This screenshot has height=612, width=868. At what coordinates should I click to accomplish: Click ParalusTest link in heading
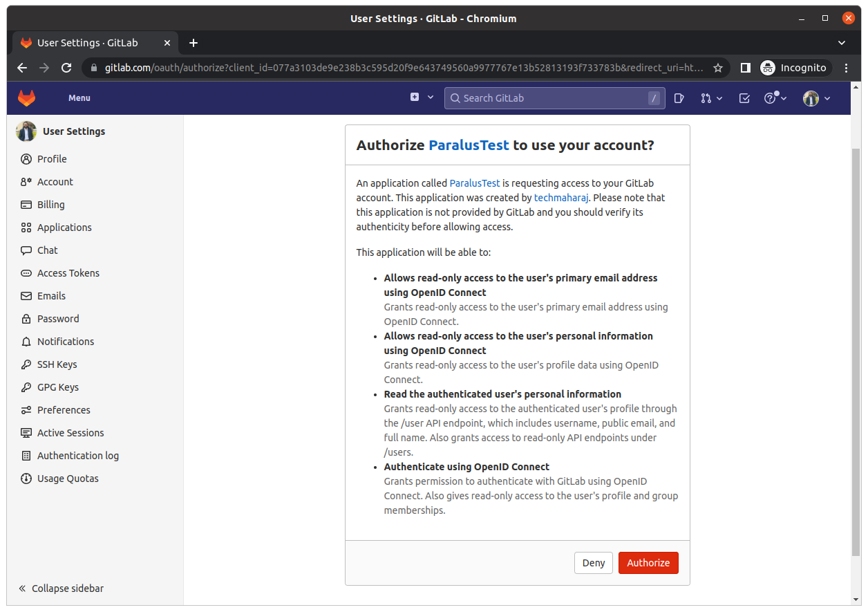click(469, 145)
